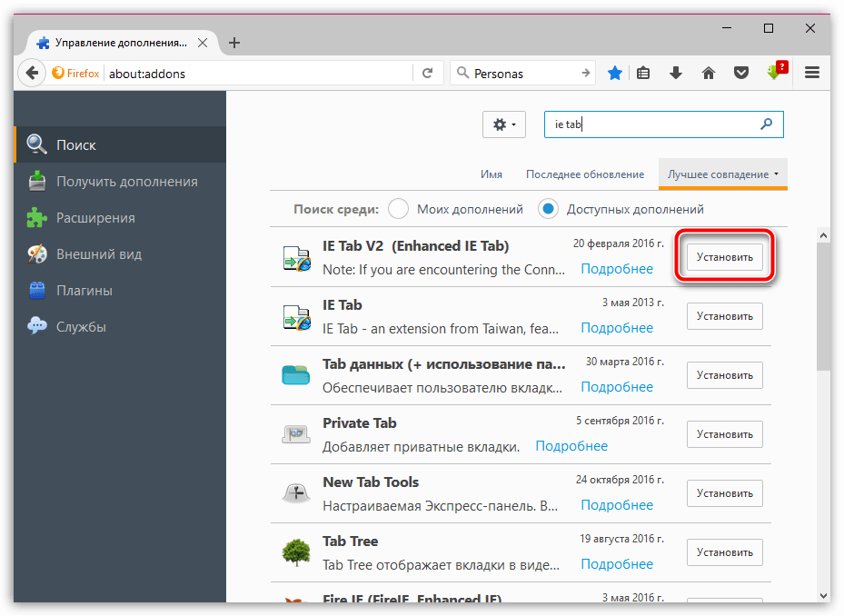Open Плагины section
This screenshot has width=844, height=616.
(x=120, y=290)
